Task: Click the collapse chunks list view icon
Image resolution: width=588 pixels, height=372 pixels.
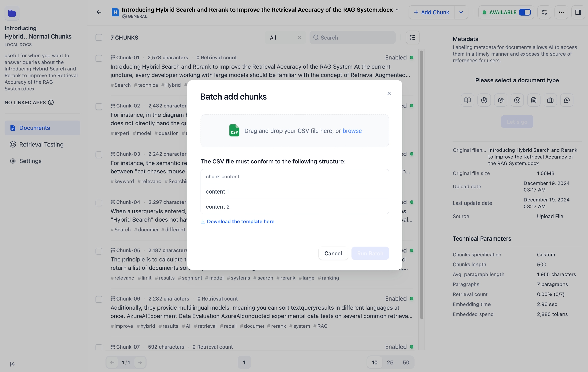Action: [x=412, y=38]
